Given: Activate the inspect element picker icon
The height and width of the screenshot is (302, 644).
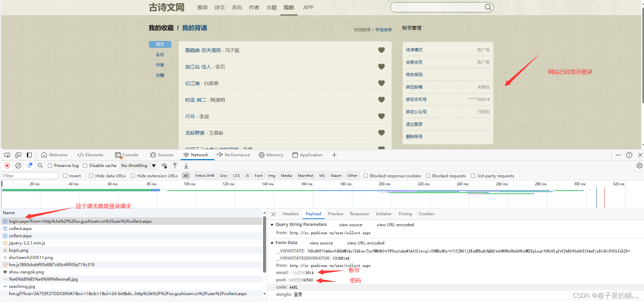Looking at the screenshot, I should coord(7,155).
